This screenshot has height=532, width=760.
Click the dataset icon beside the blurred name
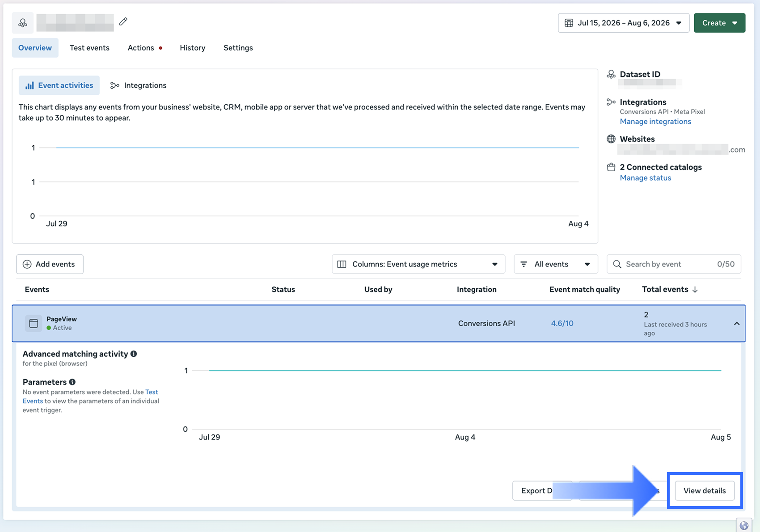[23, 23]
